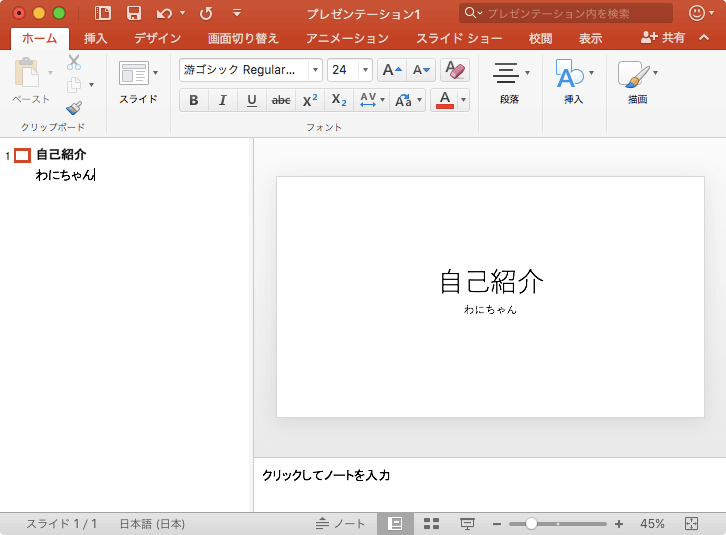
Task: Fit slide to window icon
Action: click(691, 524)
